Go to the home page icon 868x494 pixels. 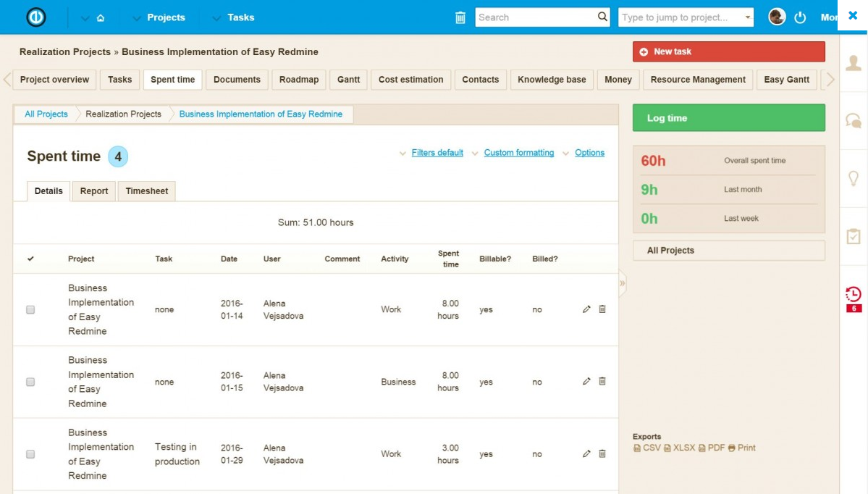coord(100,17)
